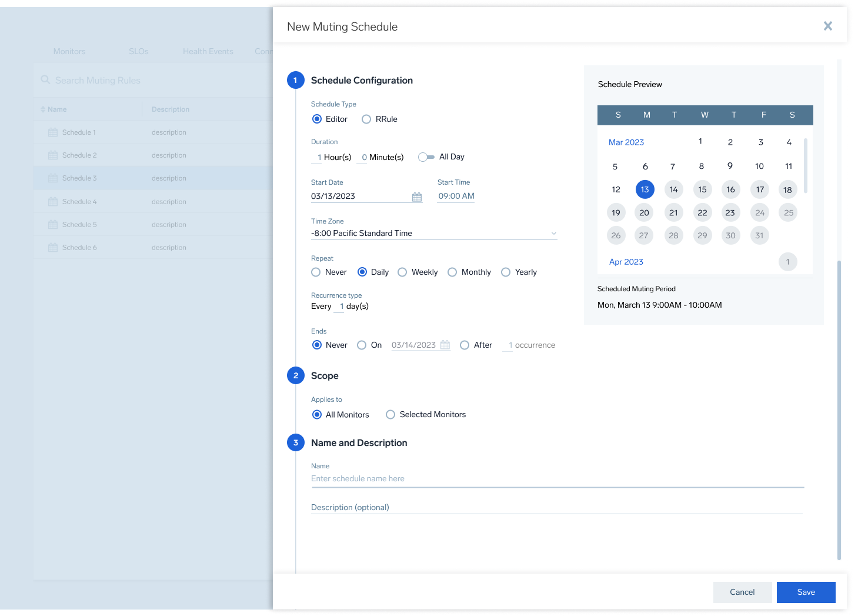Click the step 2 Scope circle indicator
The width and height of the screenshot is (868, 616).
[x=296, y=375]
